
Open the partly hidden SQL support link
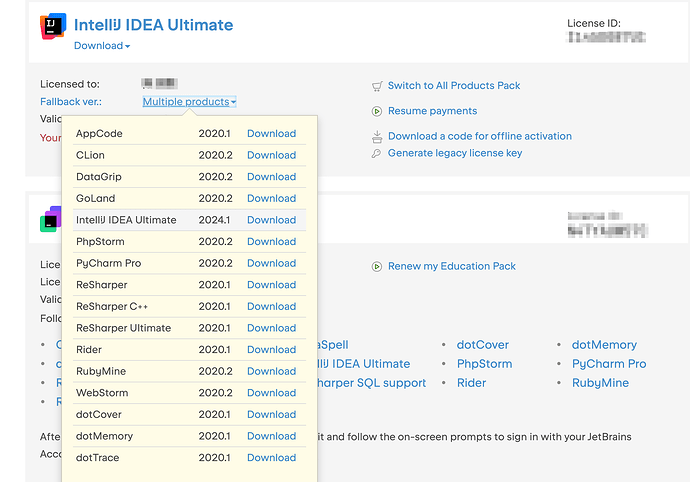click(x=372, y=383)
